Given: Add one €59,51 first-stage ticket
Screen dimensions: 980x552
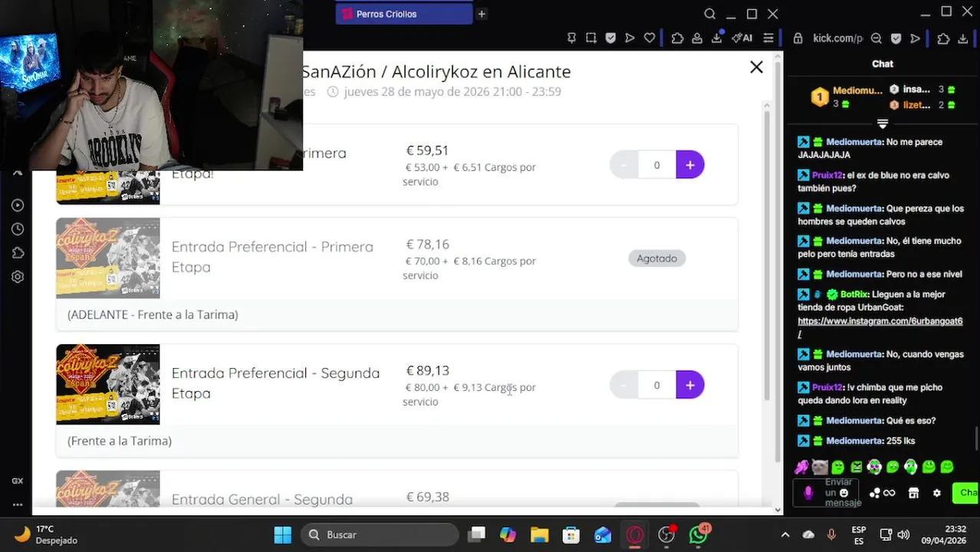Looking at the screenshot, I should [690, 165].
